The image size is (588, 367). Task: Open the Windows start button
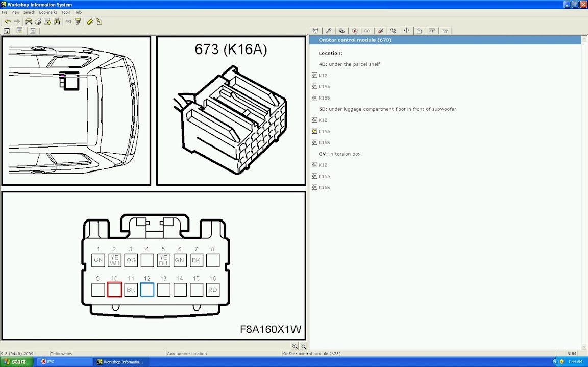pos(17,362)
